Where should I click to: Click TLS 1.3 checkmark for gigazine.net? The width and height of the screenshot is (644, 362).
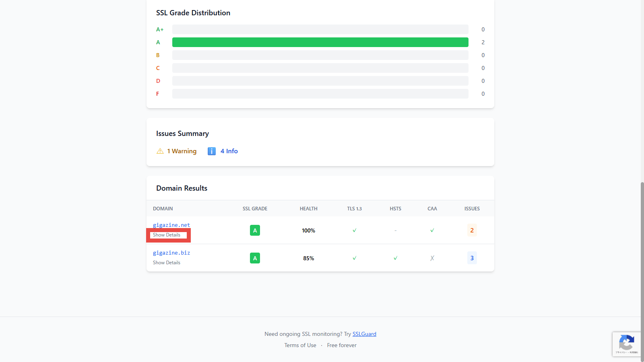click(x=355, y=230)
